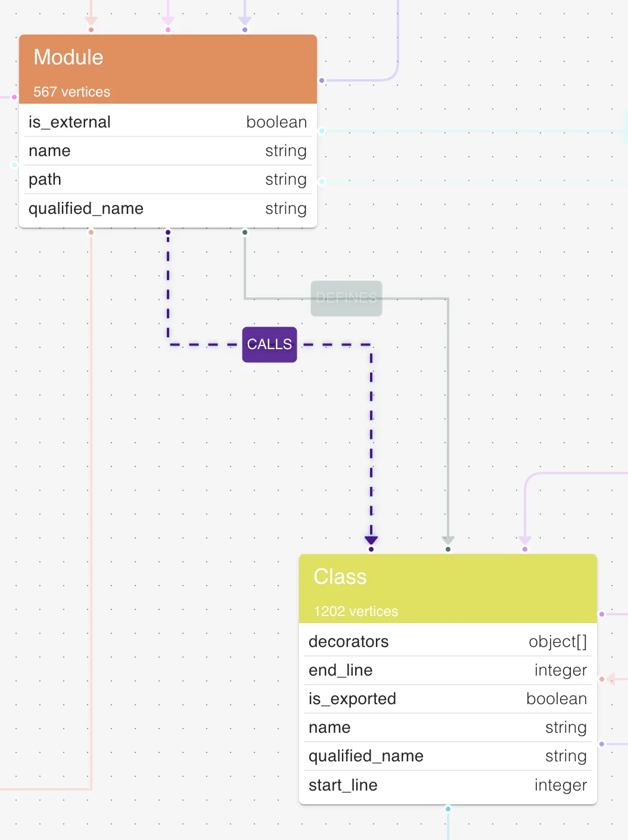Click the DEFINES arrowhead atop Class node

tap(448, 540)
